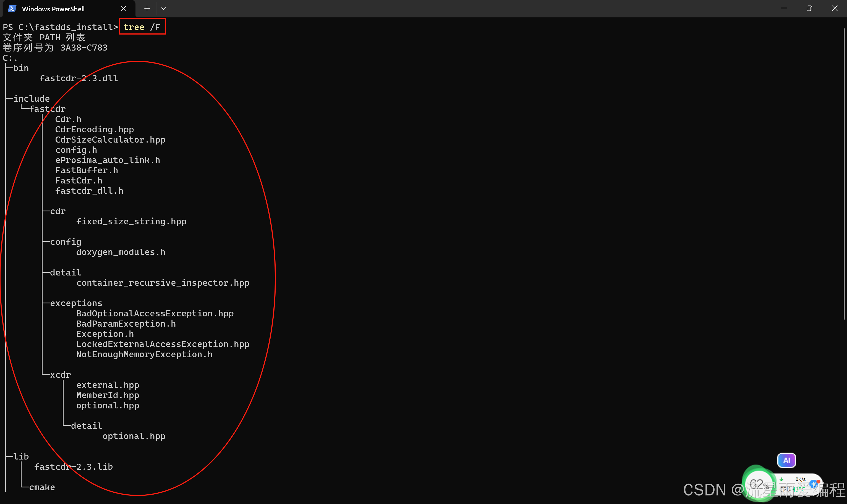Click the PowerShell icon on the tab
This screenshot has width=847, height=504.
[12, 9]
